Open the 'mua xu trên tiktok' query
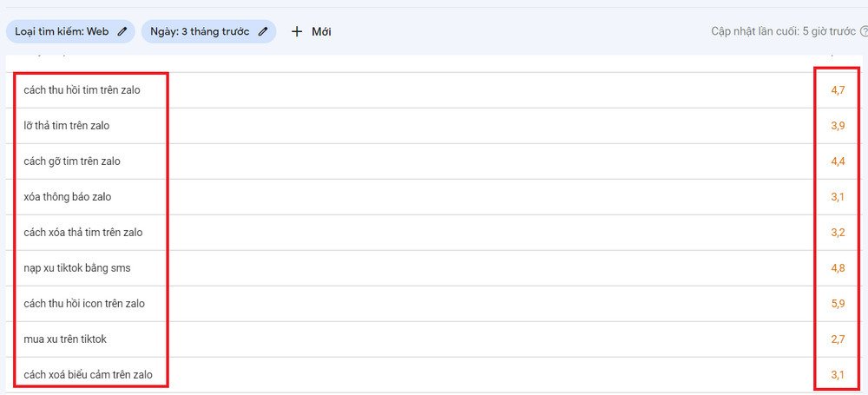 pos(65,339)
